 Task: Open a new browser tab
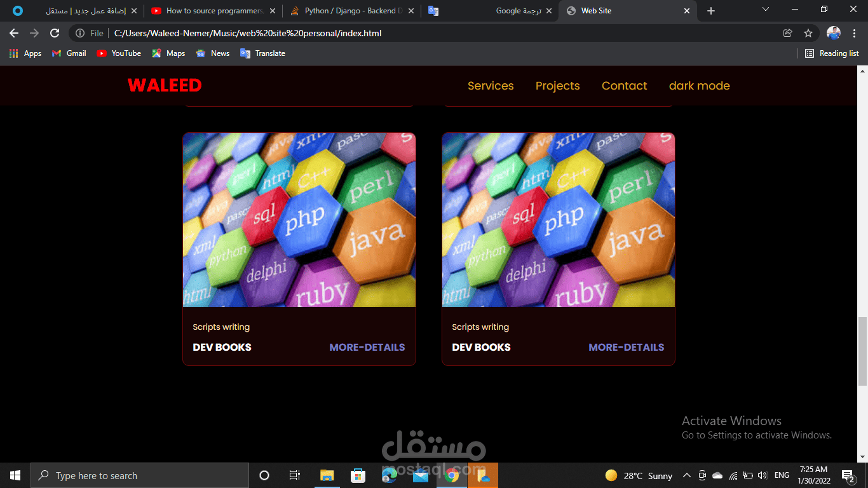[x=711, y=11]
